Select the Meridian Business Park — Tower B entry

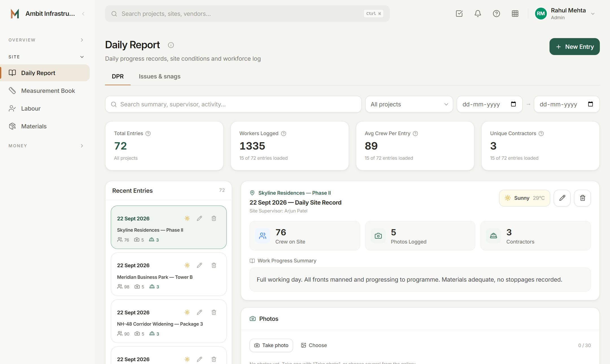pos(169,274)
